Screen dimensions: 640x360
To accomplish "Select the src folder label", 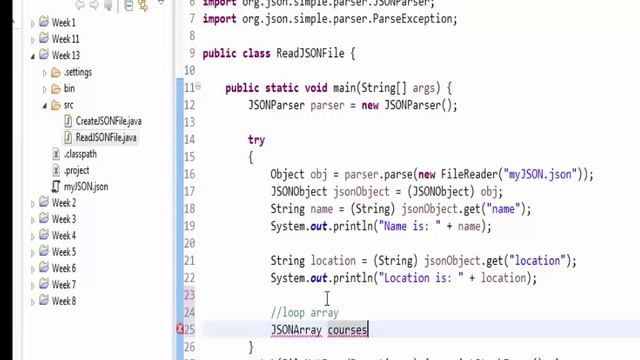I will [69, 105].
